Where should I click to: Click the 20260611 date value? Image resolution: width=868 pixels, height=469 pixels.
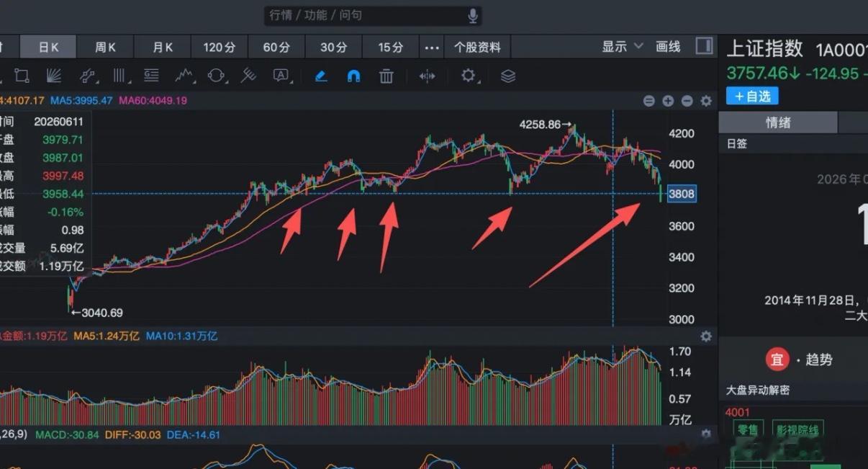pos(59,122)
